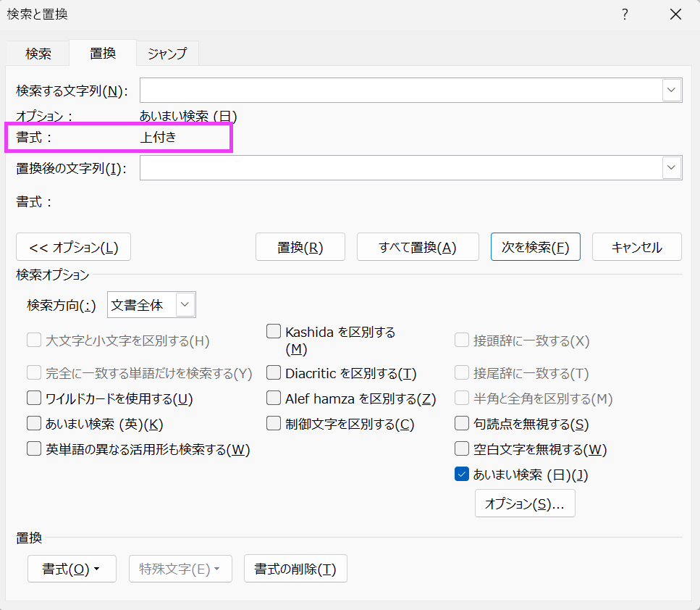Enable 制御文字を区別する checkbox
The image size is (700, 610).
tap(274, 424)
